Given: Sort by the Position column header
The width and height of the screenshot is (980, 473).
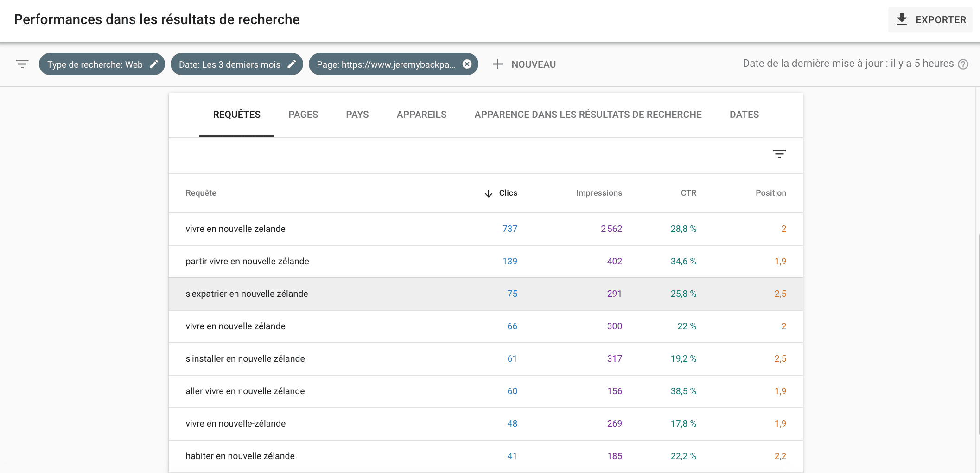Looking at the screenshot, I should [x=771, y=193].
